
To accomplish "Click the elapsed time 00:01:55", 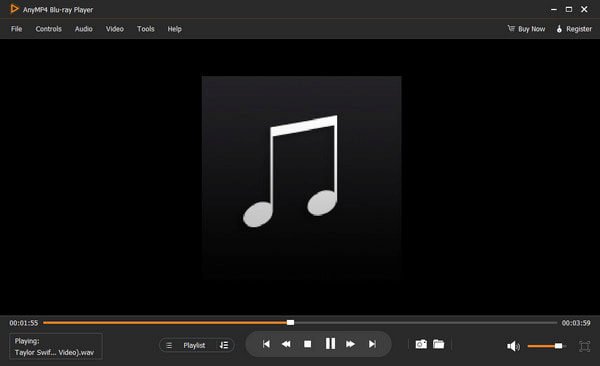I will click(x=24, y=323).
